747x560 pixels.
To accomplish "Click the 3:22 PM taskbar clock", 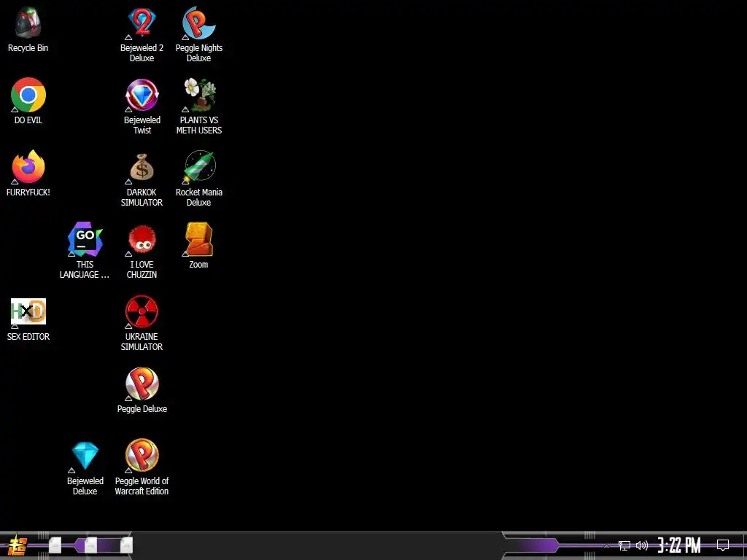I will pyautogui.click(x=679, y=545).
